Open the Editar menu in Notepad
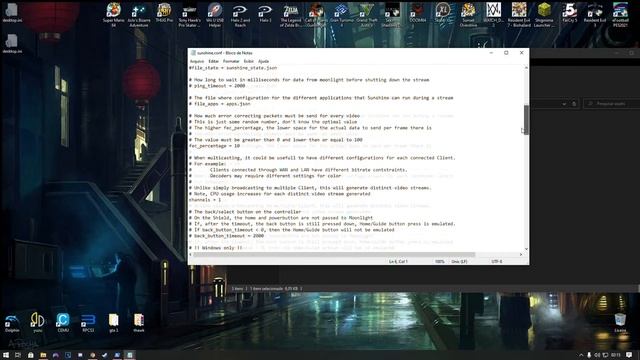This screenshot has width=640, height=360. [213, 61]
